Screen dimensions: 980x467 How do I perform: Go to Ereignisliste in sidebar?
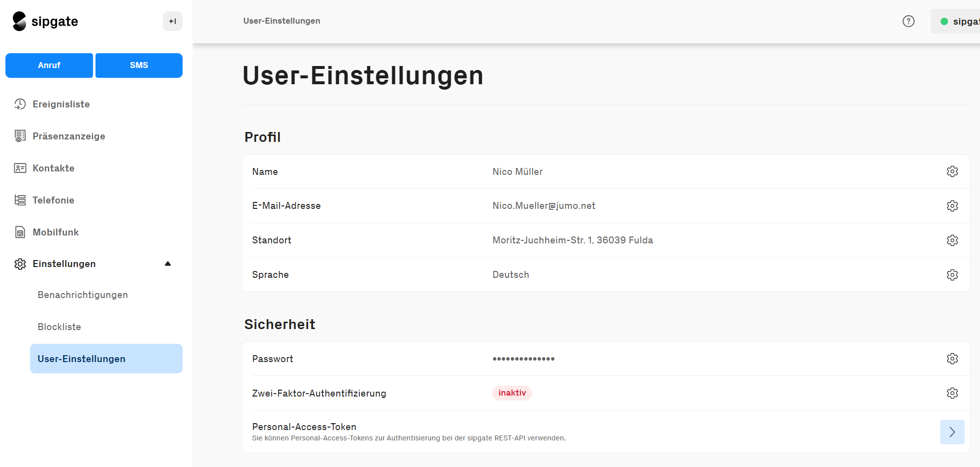(x=61, y=104)
